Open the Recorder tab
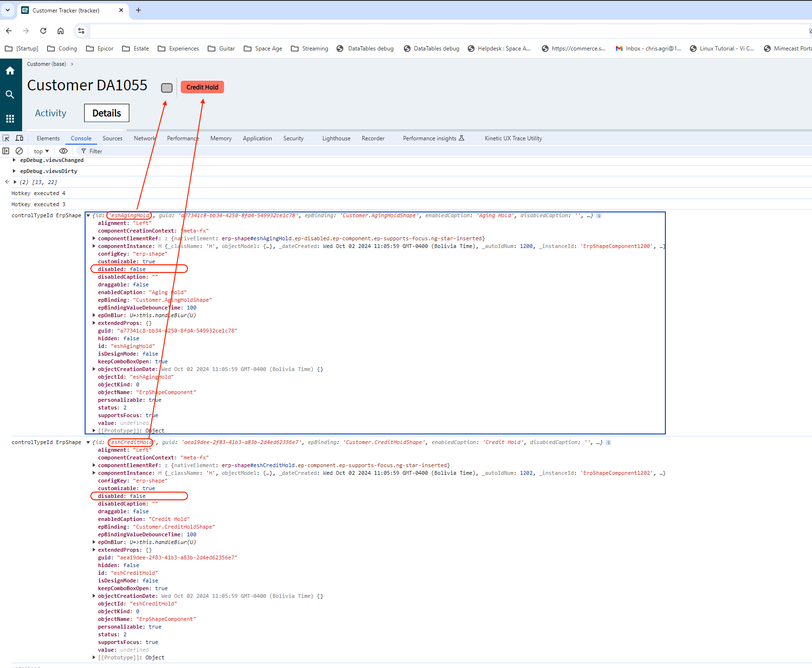The width and height of the screenshot is (812, 668). click(373, 138)
